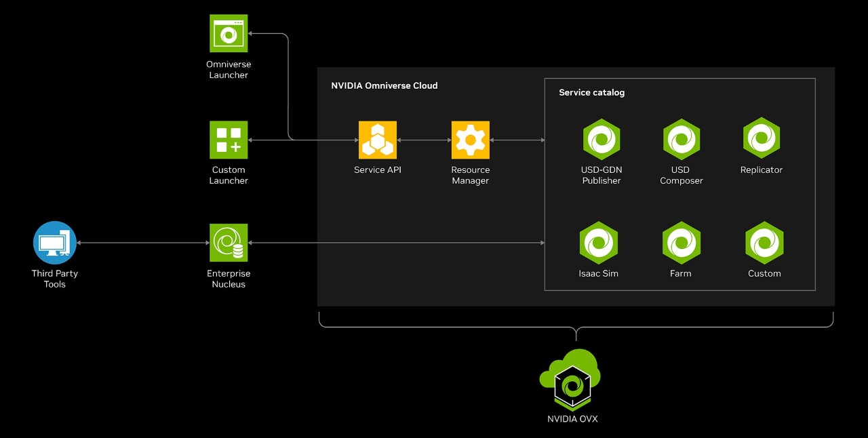This screenshot has height=438, width=868.
Task: Open the Farm icon in Service catalog
Action: pos(681,242)
